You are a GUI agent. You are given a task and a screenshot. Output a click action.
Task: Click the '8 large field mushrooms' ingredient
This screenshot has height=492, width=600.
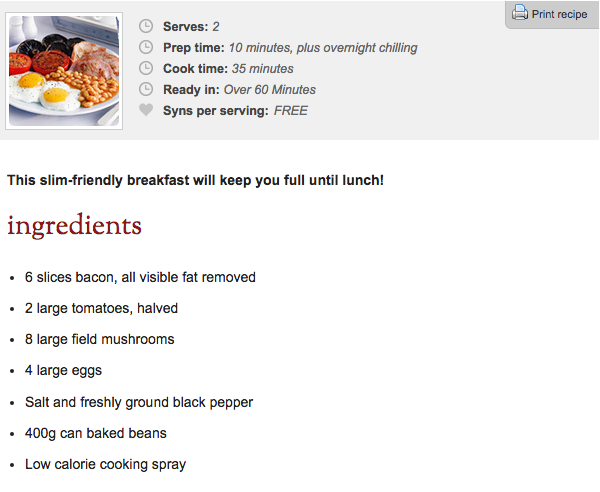click(x=99, y=339)
